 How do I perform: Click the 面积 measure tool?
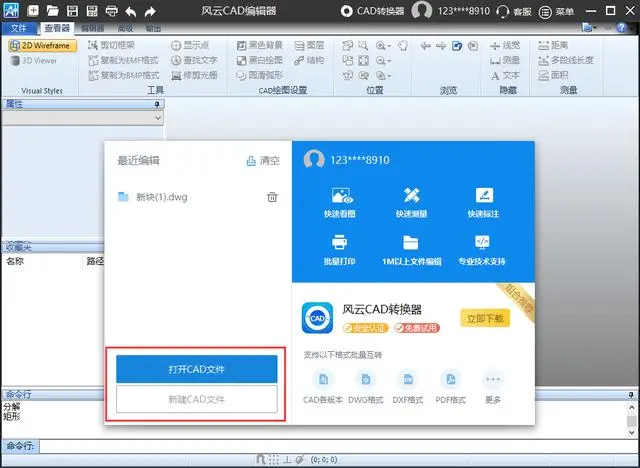[553, 75]
